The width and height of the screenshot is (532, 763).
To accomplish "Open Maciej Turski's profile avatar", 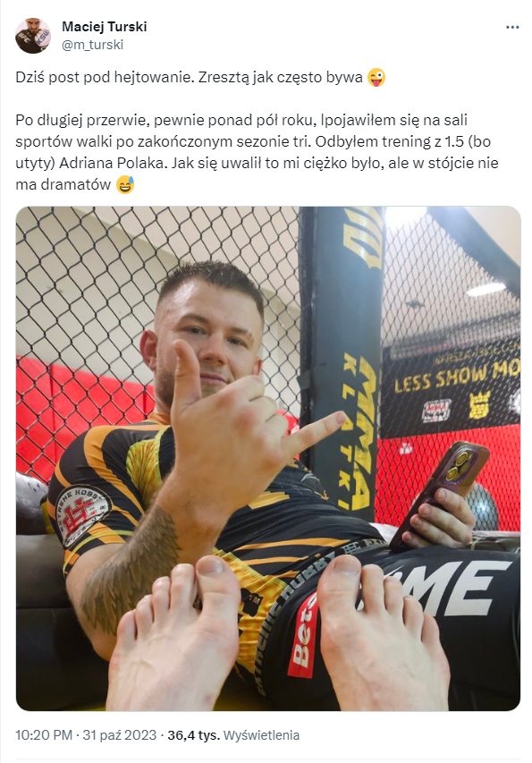I will point(32,36).
